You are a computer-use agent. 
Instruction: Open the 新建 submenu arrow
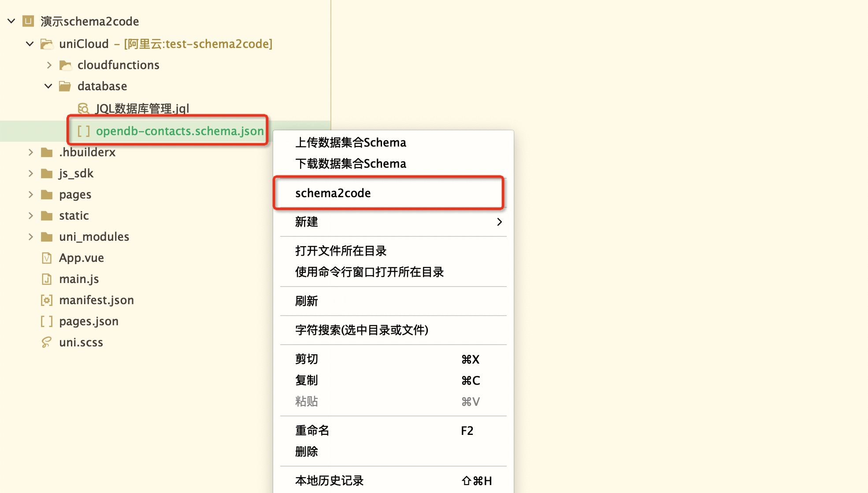coord(499,222)
